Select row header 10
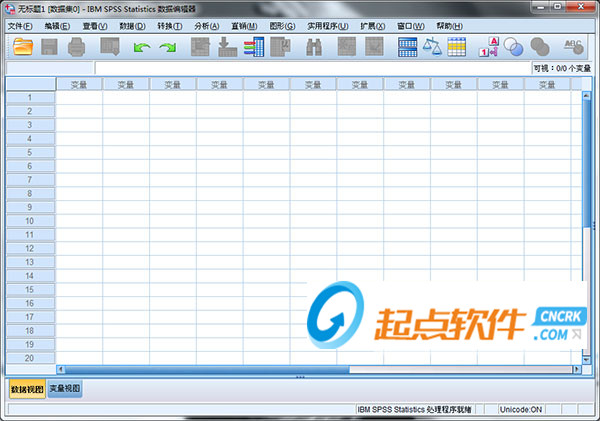 (30, 221)
